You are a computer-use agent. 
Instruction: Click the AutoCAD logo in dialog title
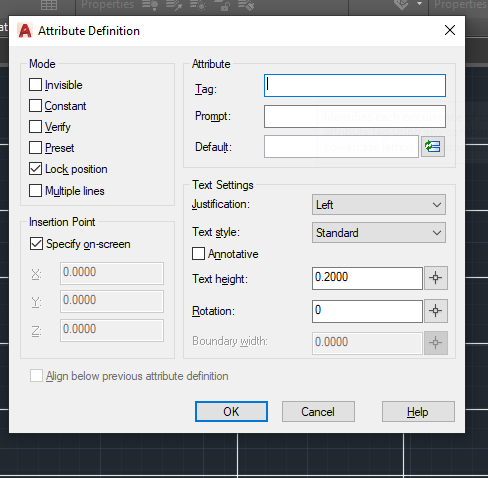tap(25, 31)
